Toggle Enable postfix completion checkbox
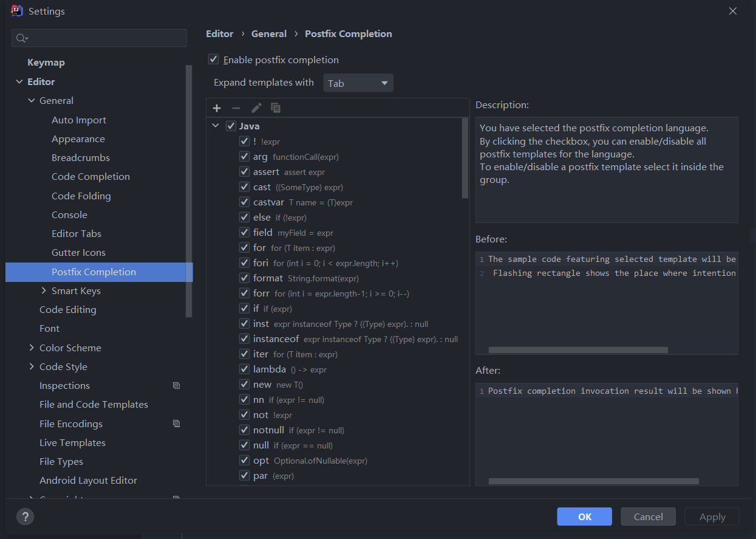Image resolution: width=756 pixels, height=539 pixels. coord(213,60)
